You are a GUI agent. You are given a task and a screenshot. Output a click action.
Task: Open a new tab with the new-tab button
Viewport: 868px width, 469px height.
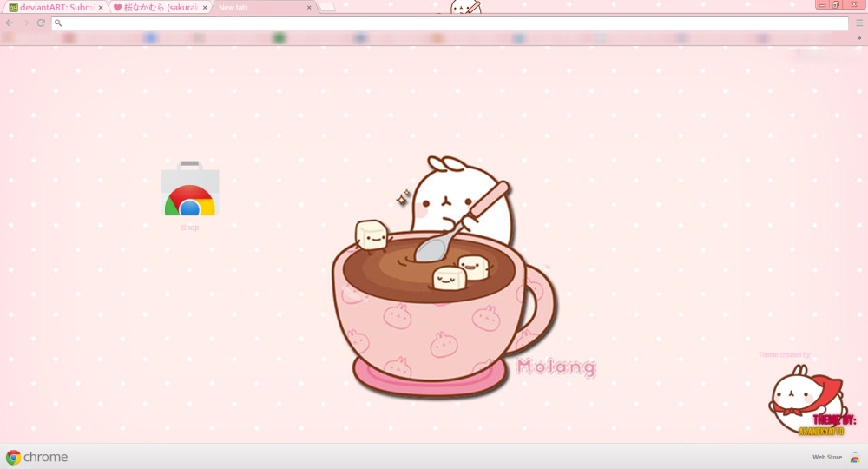pos(326,8)
